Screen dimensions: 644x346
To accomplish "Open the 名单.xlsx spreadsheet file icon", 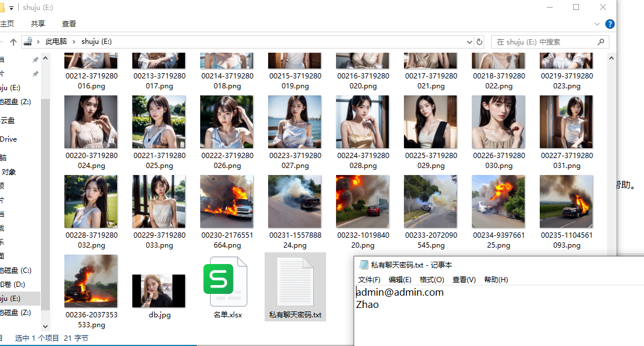I will tap(226, 285).
